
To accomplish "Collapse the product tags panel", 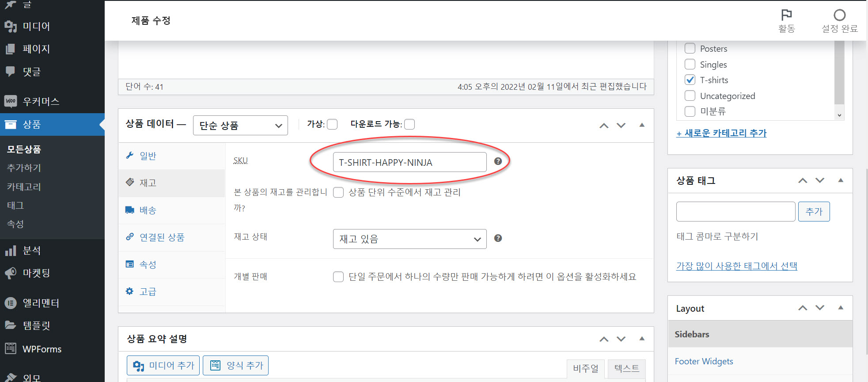I will pyautogui.click(x=841, y=180).
